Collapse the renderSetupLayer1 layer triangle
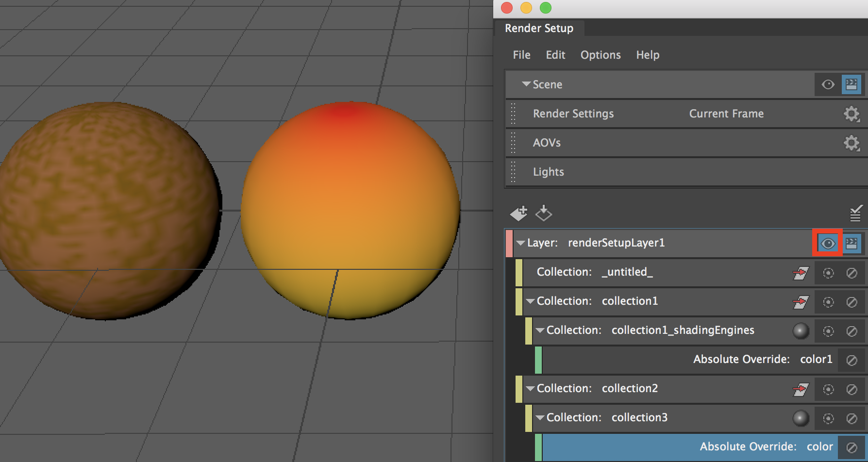Screen dimensions: 868x462 [520, 243]
